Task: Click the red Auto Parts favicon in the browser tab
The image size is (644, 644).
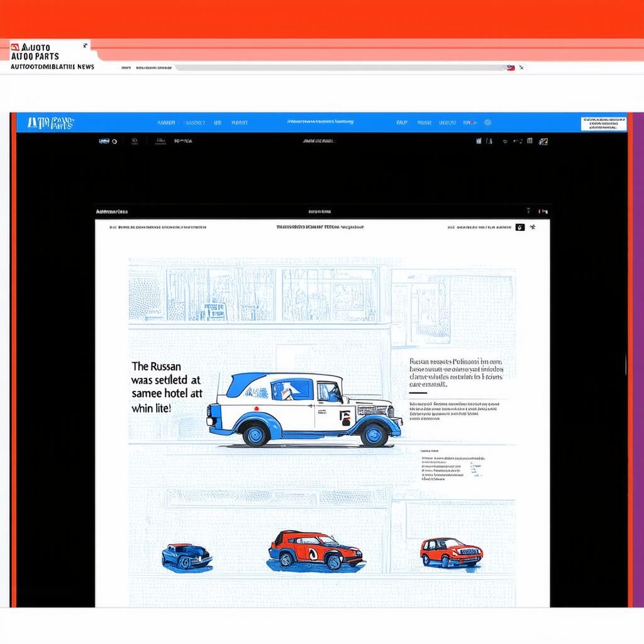Action: (x=15, y=47)
